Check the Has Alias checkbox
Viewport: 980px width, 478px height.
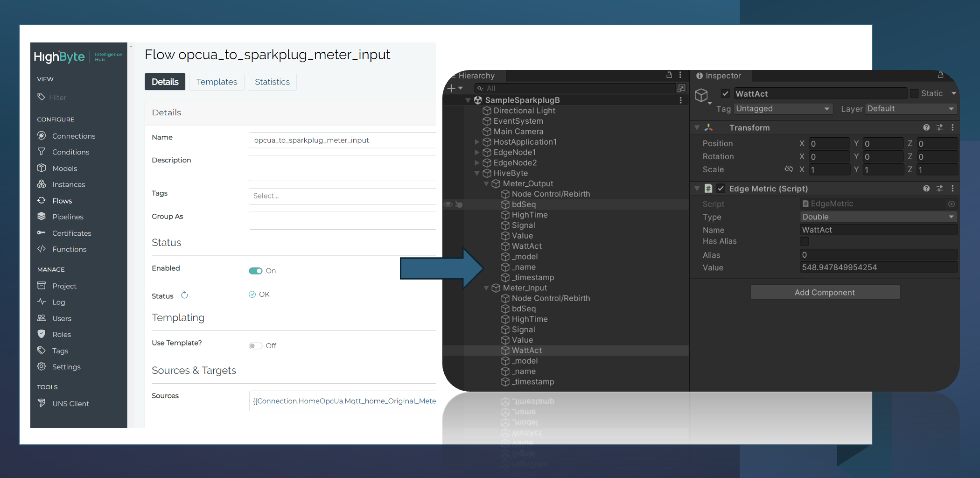805,241
